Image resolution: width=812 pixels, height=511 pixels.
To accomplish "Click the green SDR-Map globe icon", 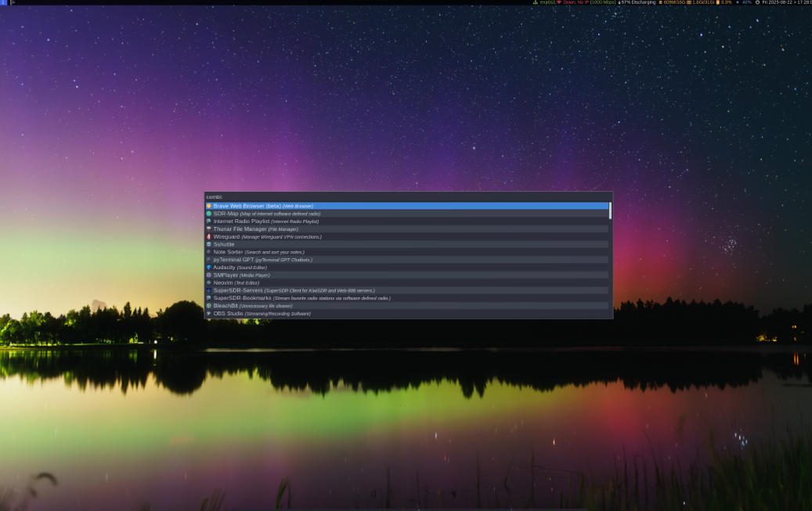I will point(208,213).
